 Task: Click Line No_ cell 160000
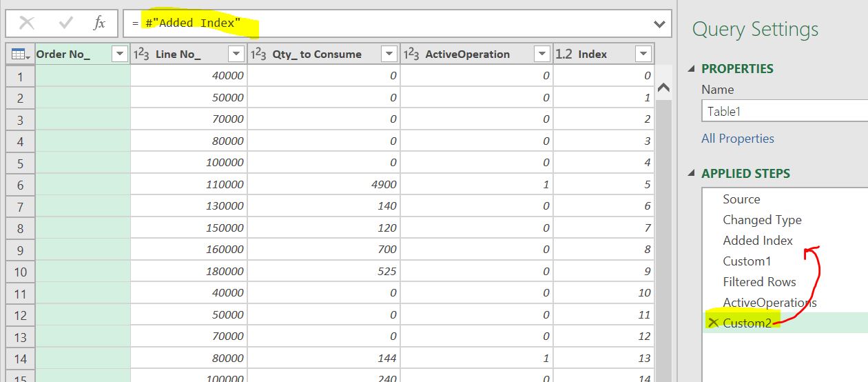click(189, 250)
